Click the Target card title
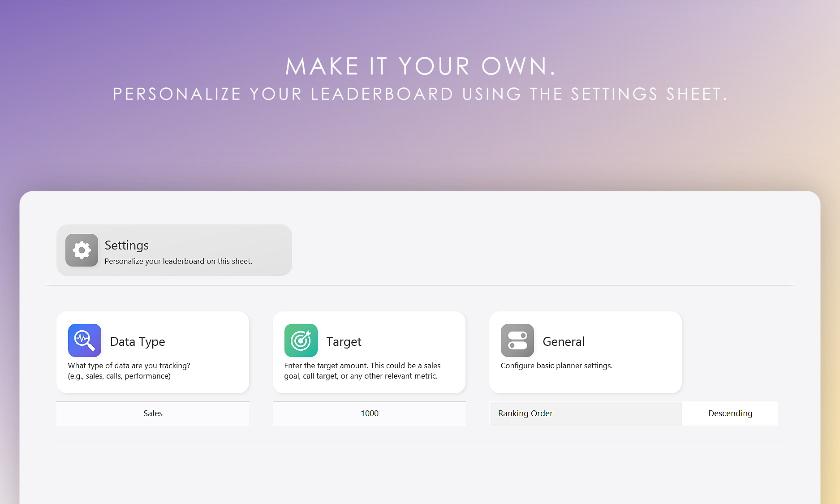This screenshot has height=504, width=840. (344, 341)
